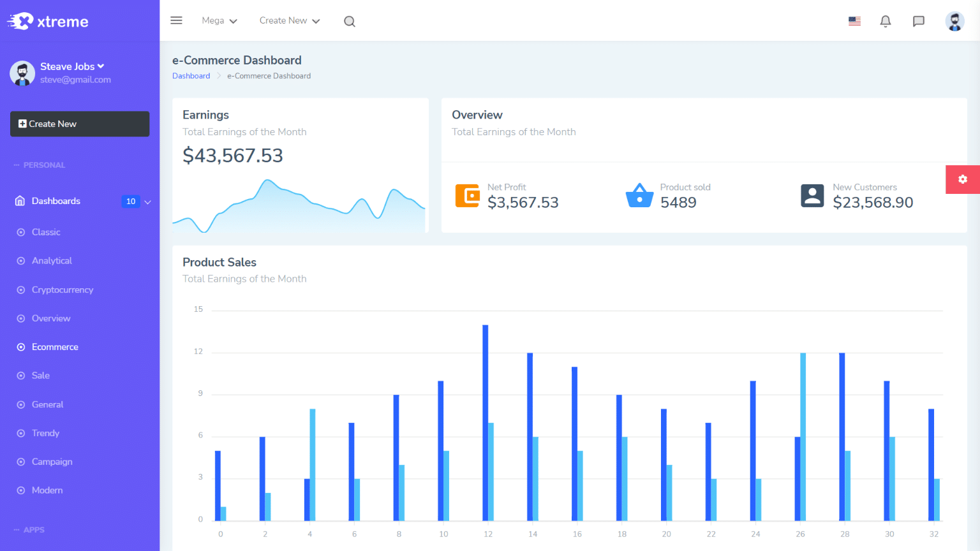Click the Product sold basket icon
The height and width of the screenshot is (551, 980).
(639, 196)
